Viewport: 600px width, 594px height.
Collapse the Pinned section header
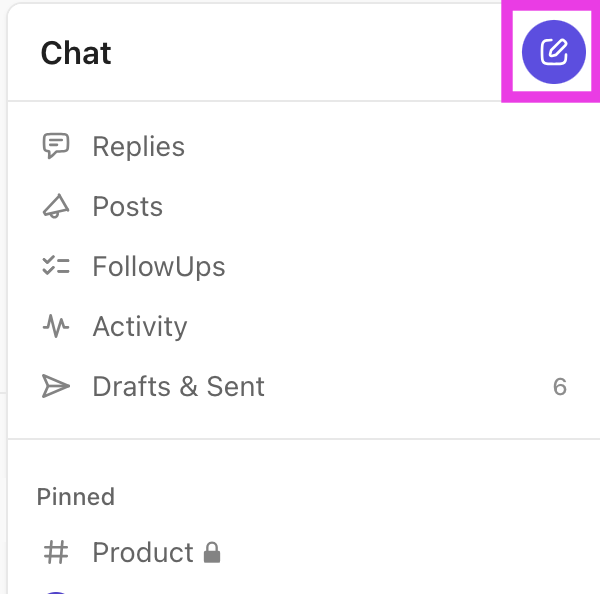[76, 496]
